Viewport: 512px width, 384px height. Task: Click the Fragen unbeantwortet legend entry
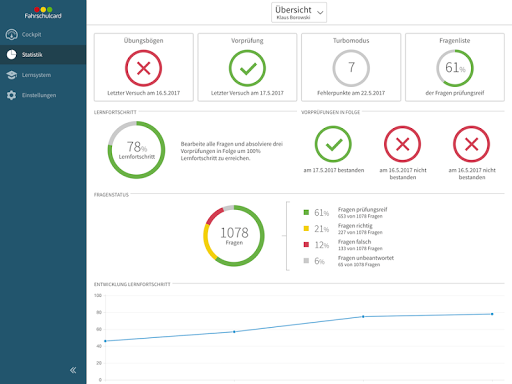point(349,261)
